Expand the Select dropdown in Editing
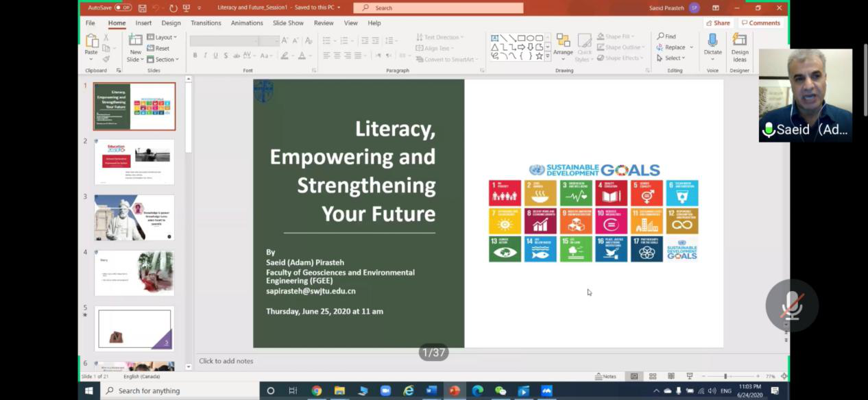Screen dimensions: 868x400 click(674, 58)
